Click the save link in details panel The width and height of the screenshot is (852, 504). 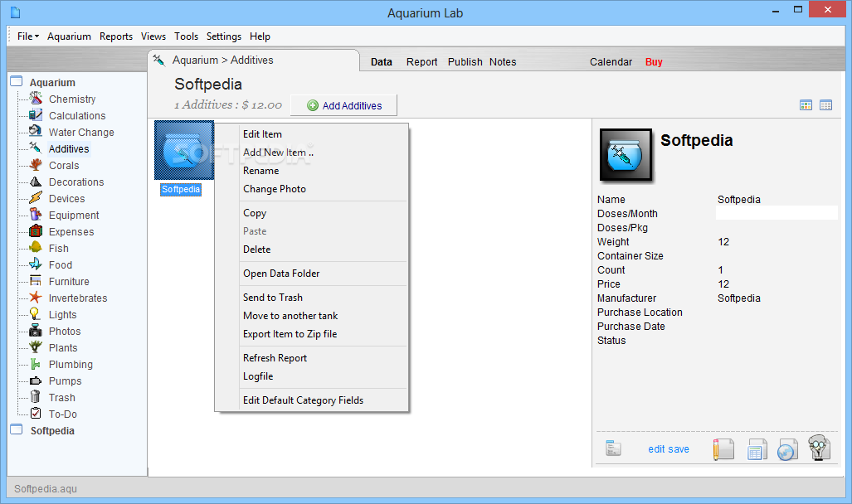(x=679, y=449)
